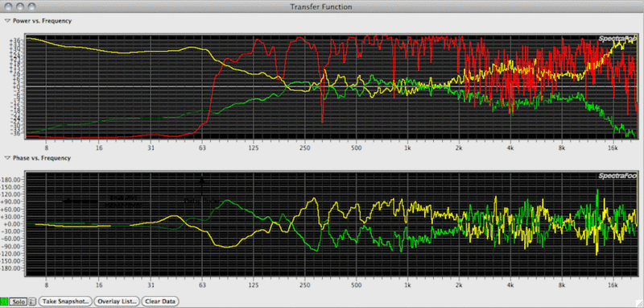The height and width of the screenshot is (308, 644).
Task: Click the SpectraFoo logo in the power graph
Action: pos(616,39)
